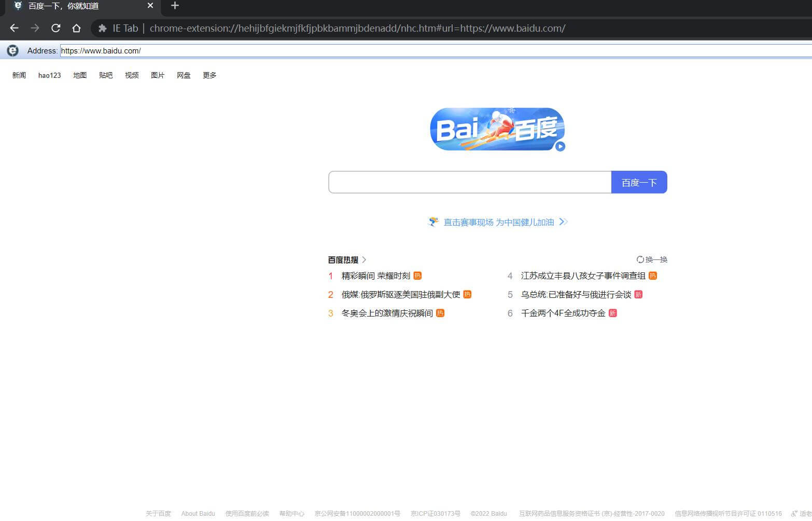Click the 百度一下 search button
Viewport: 812px width, 521px height.
point(639,182)
